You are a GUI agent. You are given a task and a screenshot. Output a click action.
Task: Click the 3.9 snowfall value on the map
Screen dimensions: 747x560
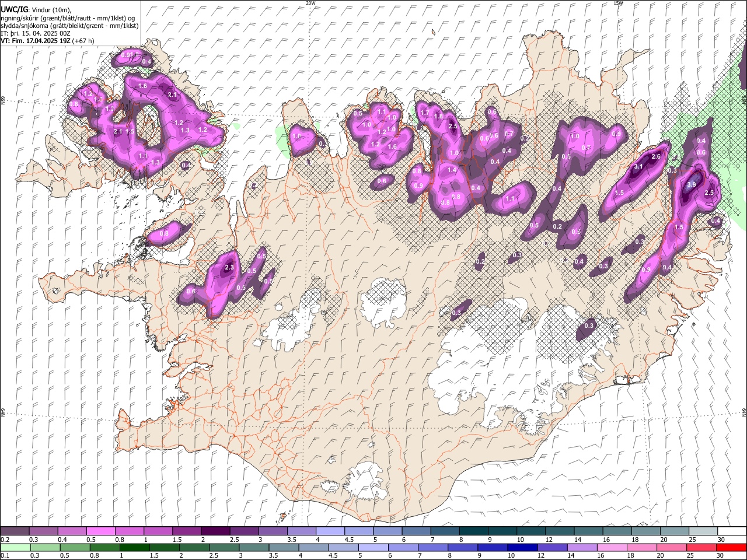click(692, 184)
